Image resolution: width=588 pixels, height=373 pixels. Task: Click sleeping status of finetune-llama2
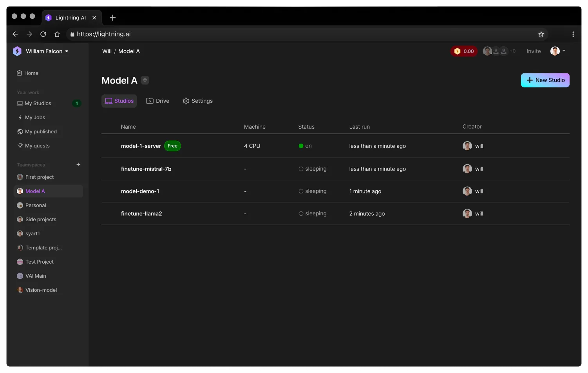[x=312, y=214]
